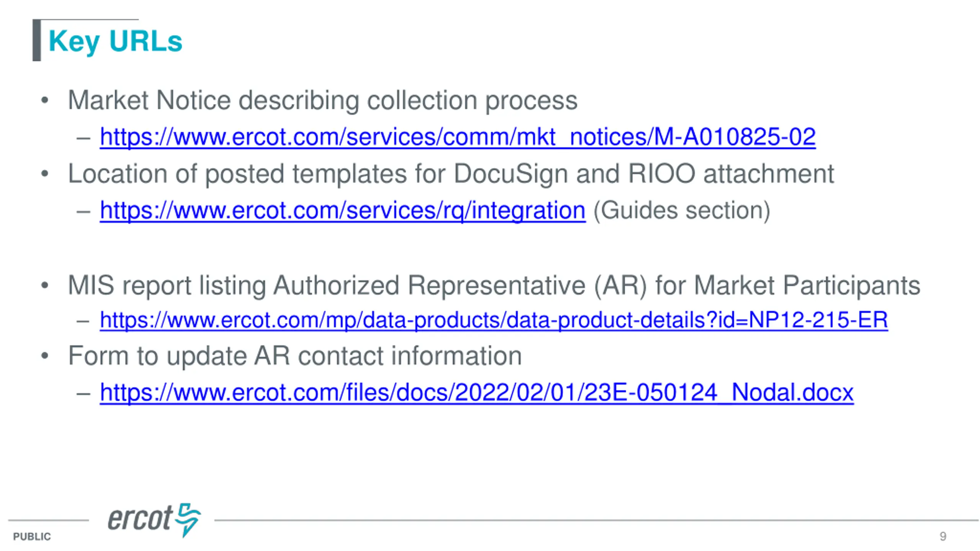
Task: Open the 23E-050124_Nodal.docx file link
Action: [477, 393]
